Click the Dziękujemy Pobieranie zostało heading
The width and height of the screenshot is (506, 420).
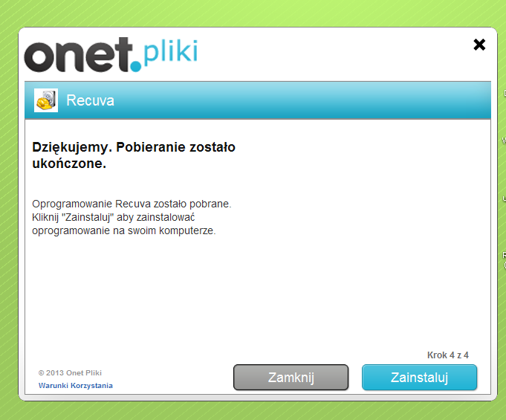[134, 147]
